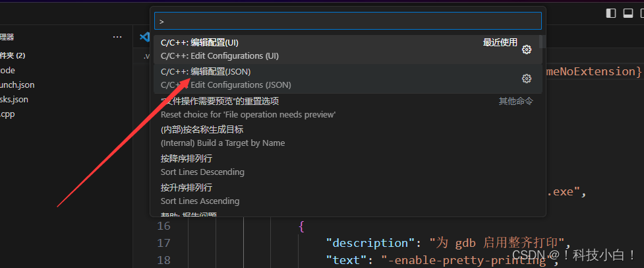Focus the command palette input field
644x268 pixels.
coord(348,21)
